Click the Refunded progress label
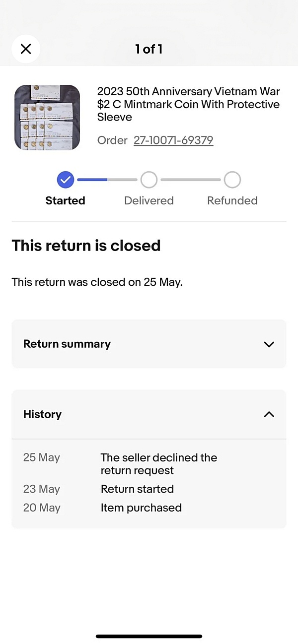 click(x=232, y=200)
